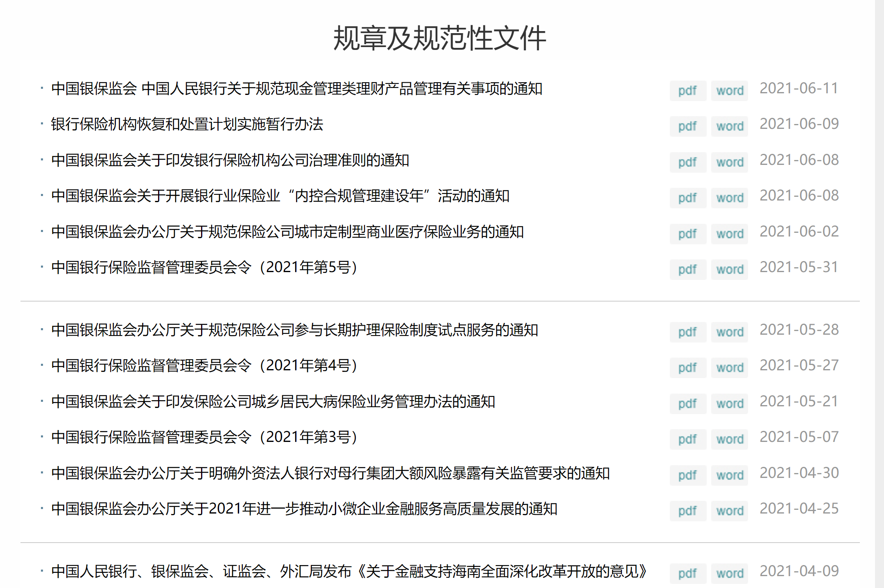This screenshot has width=884, height=588.
Task: Open link about 内控合规管理建设年 活动的通知
Action: [280, 196]
